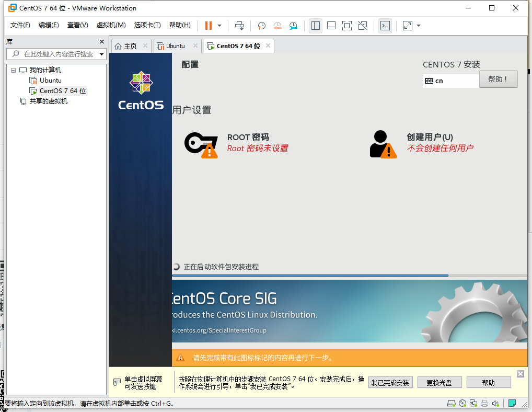Click the hard disk status icon

click(451, 404)
